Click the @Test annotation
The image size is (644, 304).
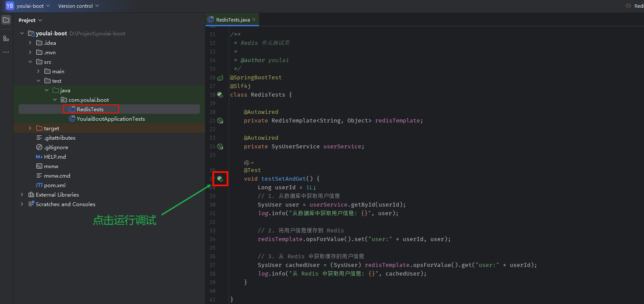pos(253,170)
